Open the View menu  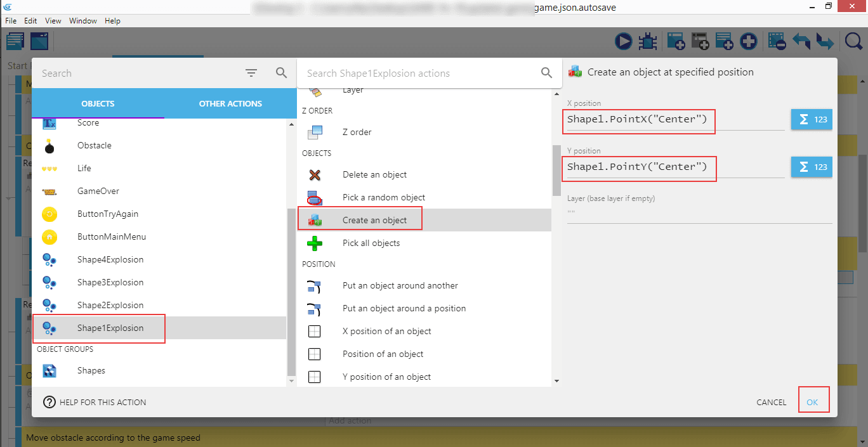pyautogui.click(x=53, y=21)
